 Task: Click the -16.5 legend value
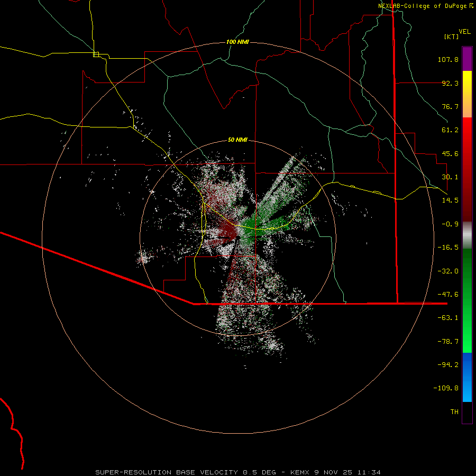click(448, 248)
